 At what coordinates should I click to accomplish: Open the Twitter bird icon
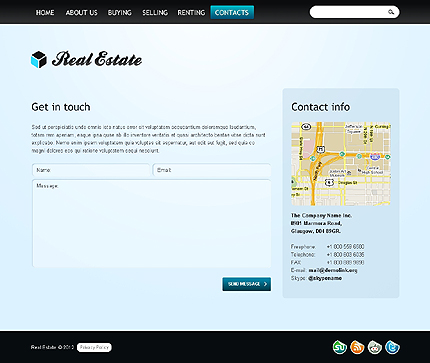[x=392, y=347]
